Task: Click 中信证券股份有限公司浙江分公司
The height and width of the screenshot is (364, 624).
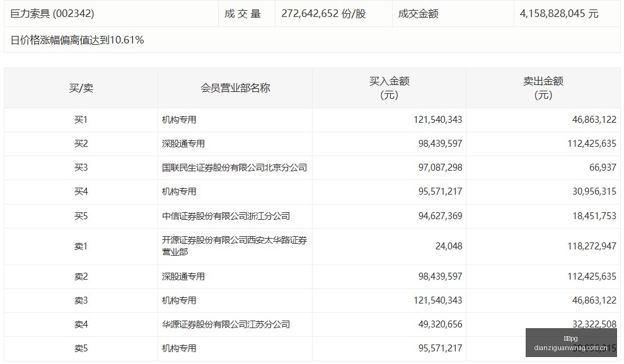Action: (x=226, y=216)
